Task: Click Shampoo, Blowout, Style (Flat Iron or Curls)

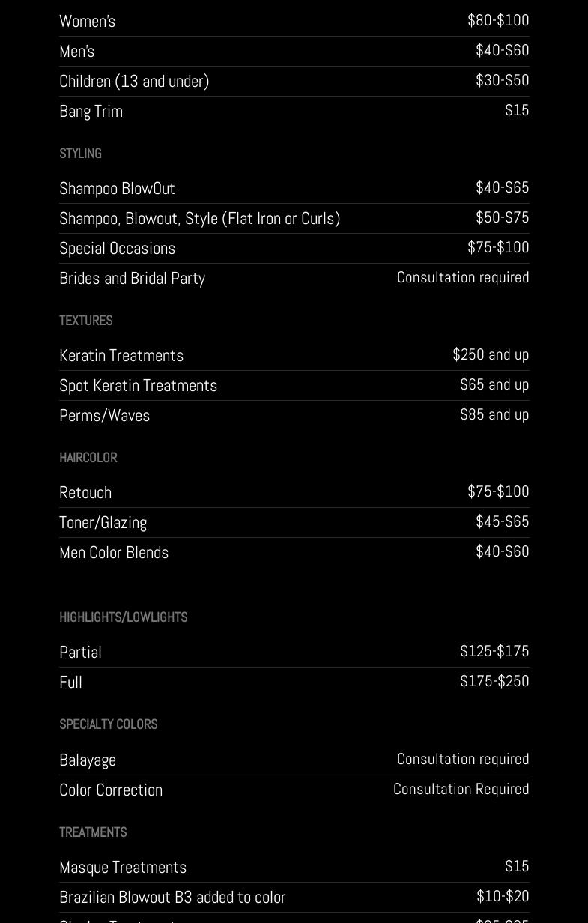Action: pyautogui.click(x=199, y=218)
